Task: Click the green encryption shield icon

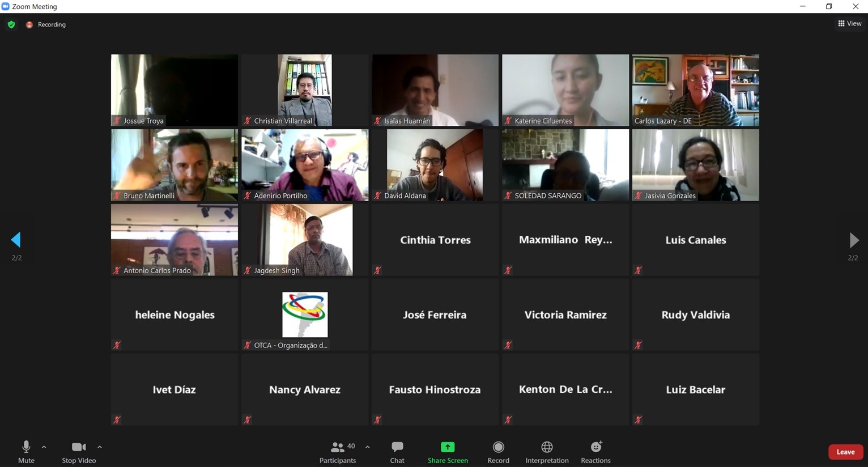Action: (11, 24)
